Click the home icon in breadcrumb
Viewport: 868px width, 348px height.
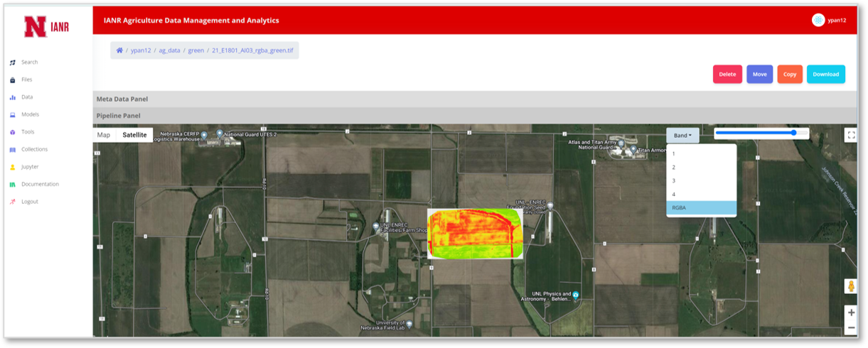(x=120, y=50)
